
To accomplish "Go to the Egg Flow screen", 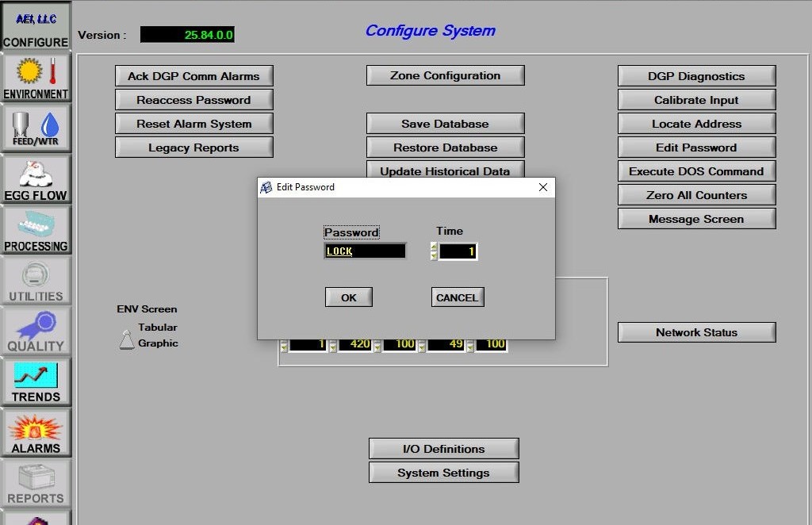I will (x=35, y=179).
